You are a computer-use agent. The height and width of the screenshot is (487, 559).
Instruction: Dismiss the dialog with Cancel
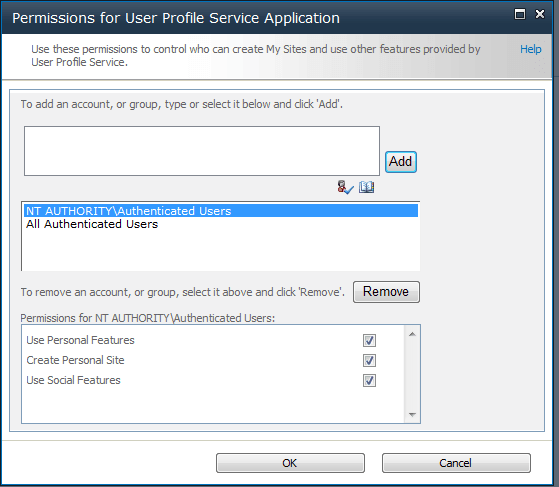[x=456, y=463]
